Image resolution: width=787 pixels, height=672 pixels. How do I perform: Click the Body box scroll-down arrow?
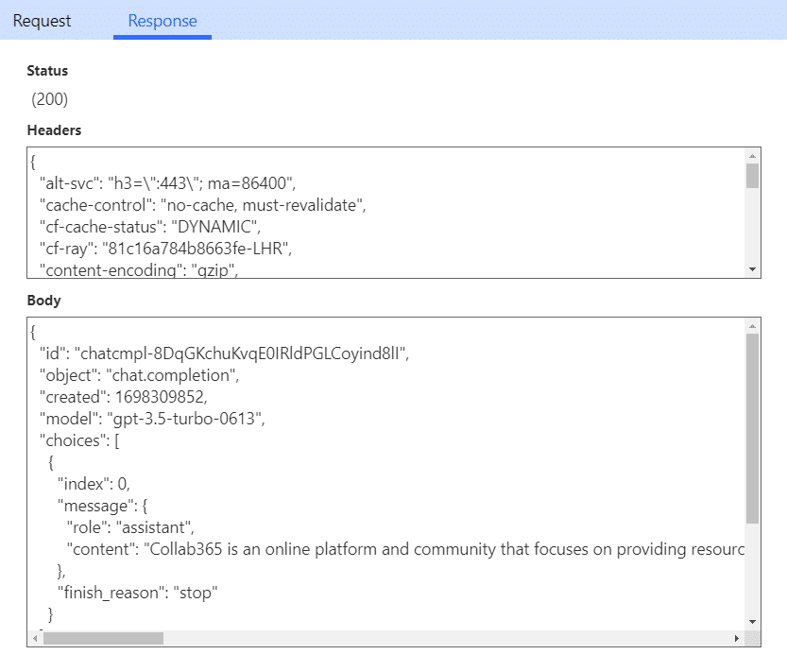click(752, 621)
